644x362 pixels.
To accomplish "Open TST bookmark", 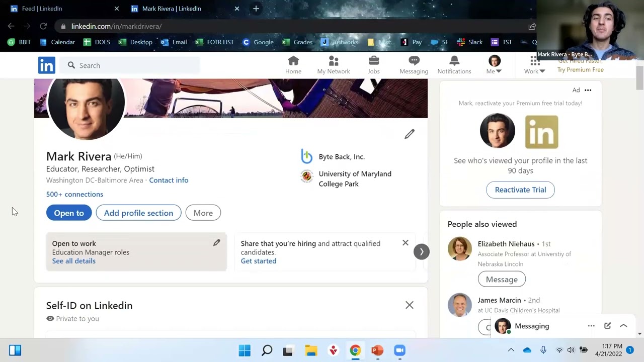I will (501, 42).
